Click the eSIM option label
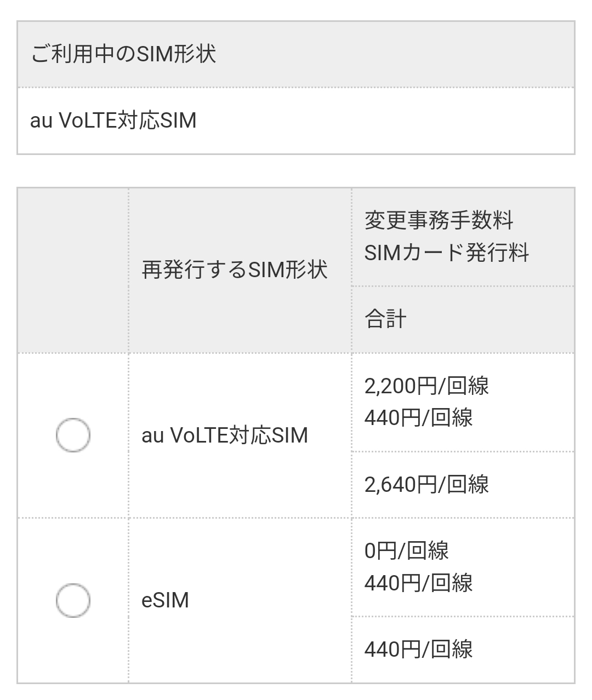The height and width of the screenshot is (700, 592). click(166, 600)
